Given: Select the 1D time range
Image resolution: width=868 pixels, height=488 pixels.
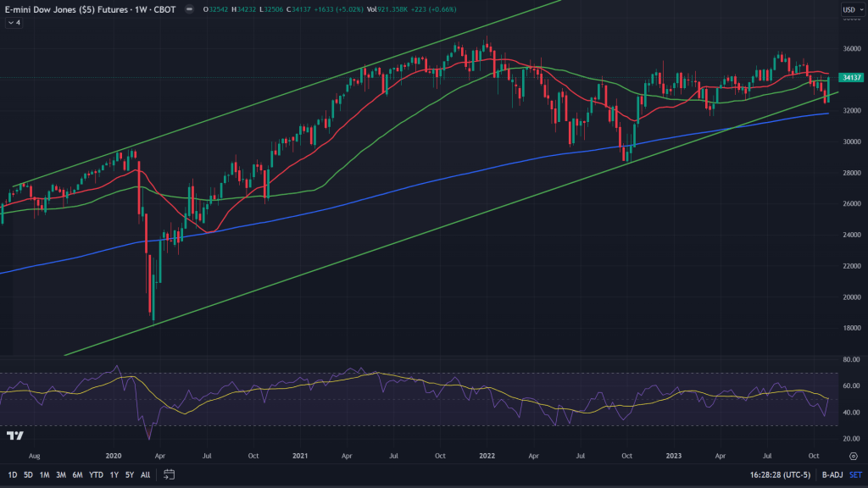Looking at the screenshot, I should (x=12, y=474).
